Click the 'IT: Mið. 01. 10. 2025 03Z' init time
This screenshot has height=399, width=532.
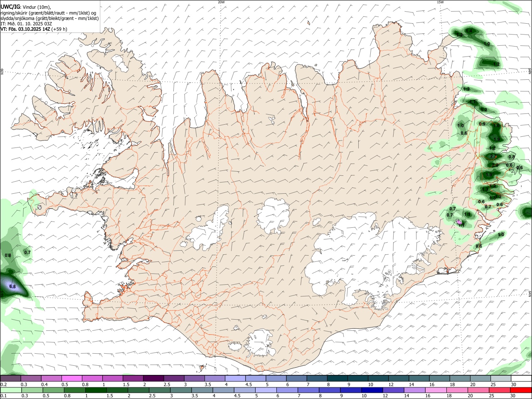click(26, 24)
